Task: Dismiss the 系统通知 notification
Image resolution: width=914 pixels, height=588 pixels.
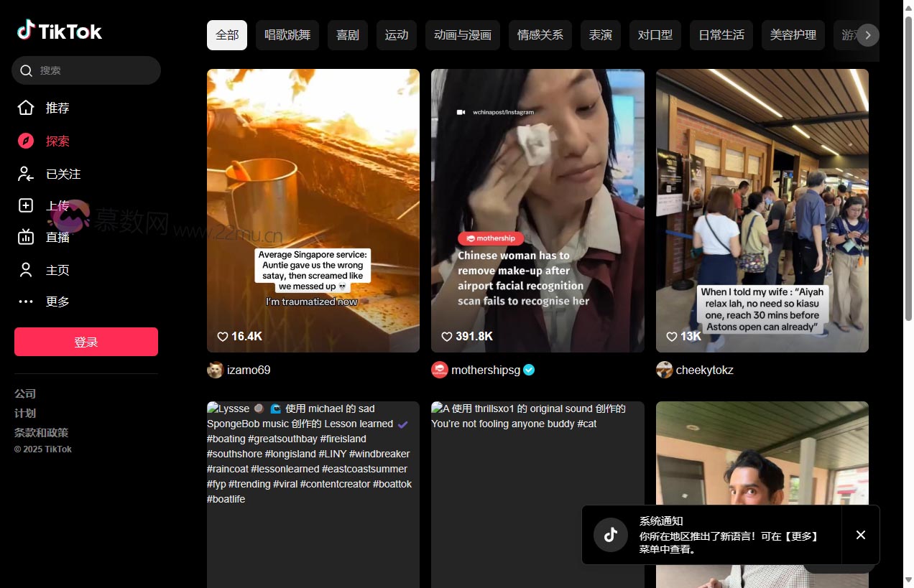Action: point(860,535)
